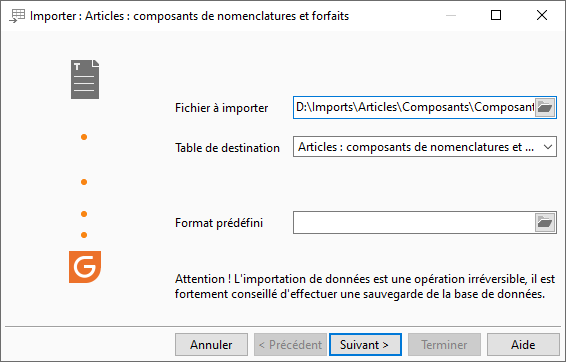Click the second orange step dot
The image size is (566, 362).
pos(84,182)
